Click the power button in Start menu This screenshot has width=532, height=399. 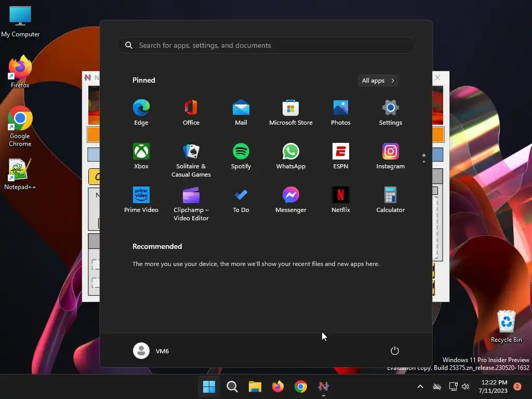(395, 351)
